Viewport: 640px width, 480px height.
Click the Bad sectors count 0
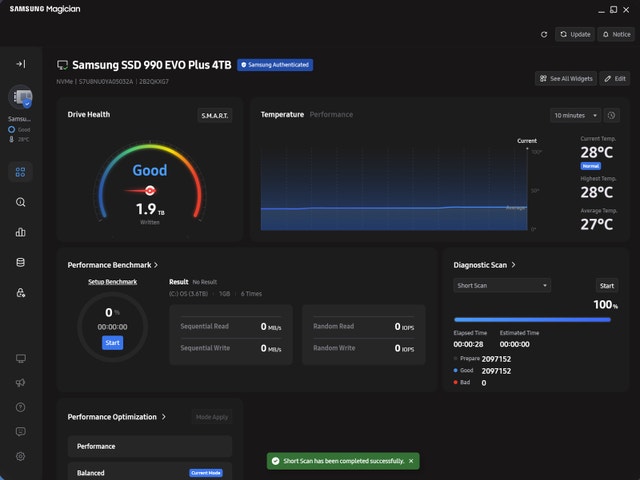coord(484,383)
